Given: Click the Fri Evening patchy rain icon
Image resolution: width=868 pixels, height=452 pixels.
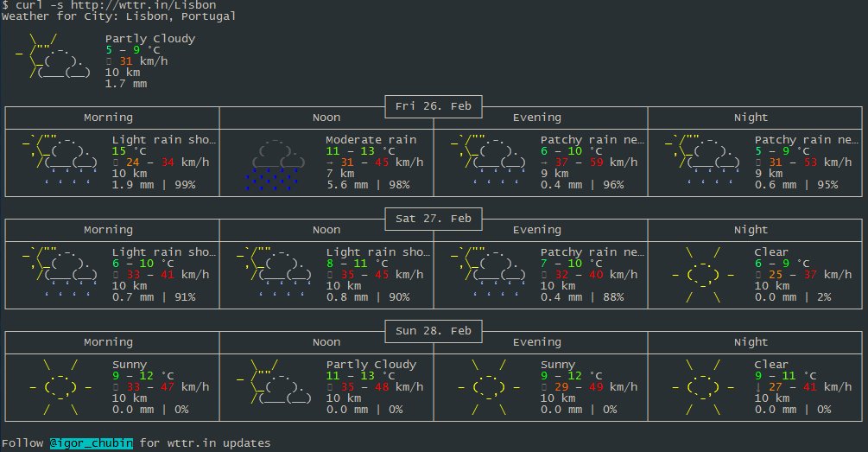Looking at the screenshot, I should coord(488,159).
